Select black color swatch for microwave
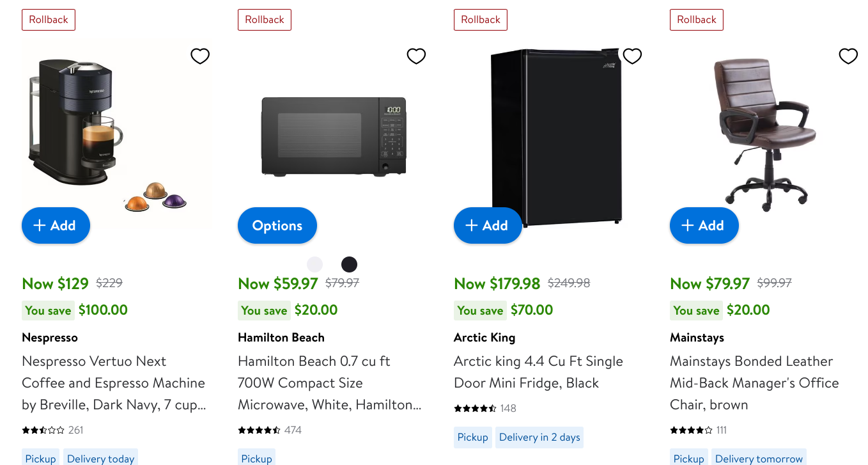 tap(349, 264)
